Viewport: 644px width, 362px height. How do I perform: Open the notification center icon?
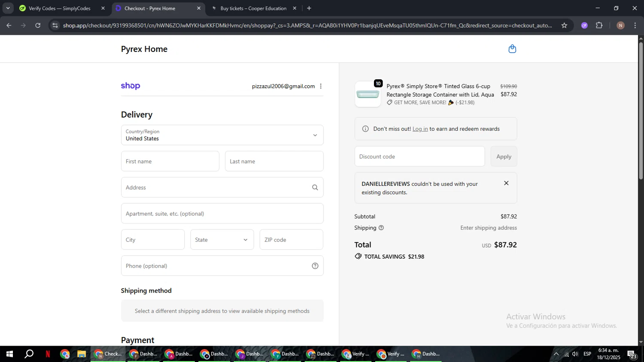[x=632, y=354]
